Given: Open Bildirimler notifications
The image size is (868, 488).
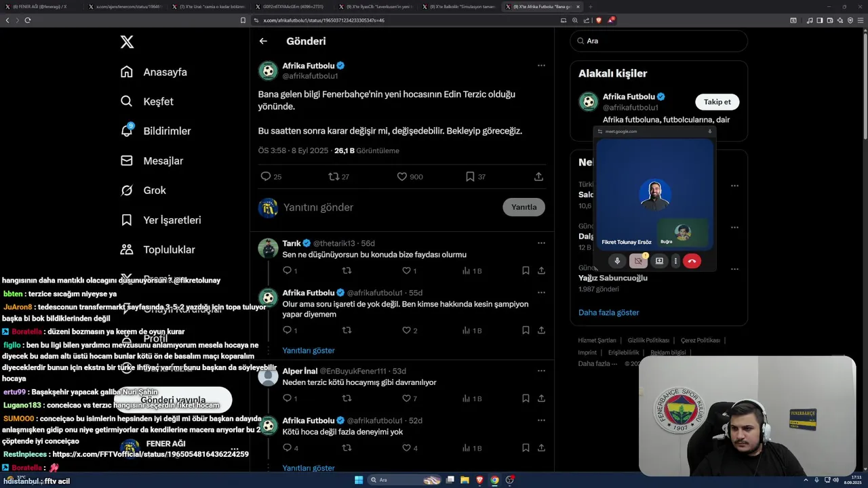Looking at the screenshot, I should point(155,131).
